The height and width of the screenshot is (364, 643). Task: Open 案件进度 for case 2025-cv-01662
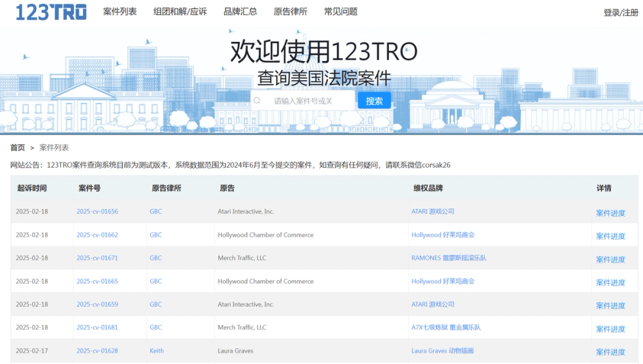coord(611,236)
